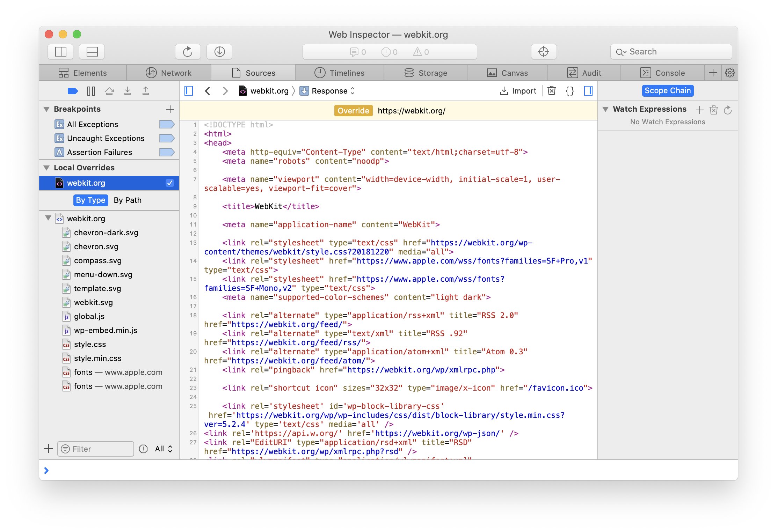This screenshot has height=532, width=777.
Task: Switch to the Sources tab
Action: click(x=253, y=73)
